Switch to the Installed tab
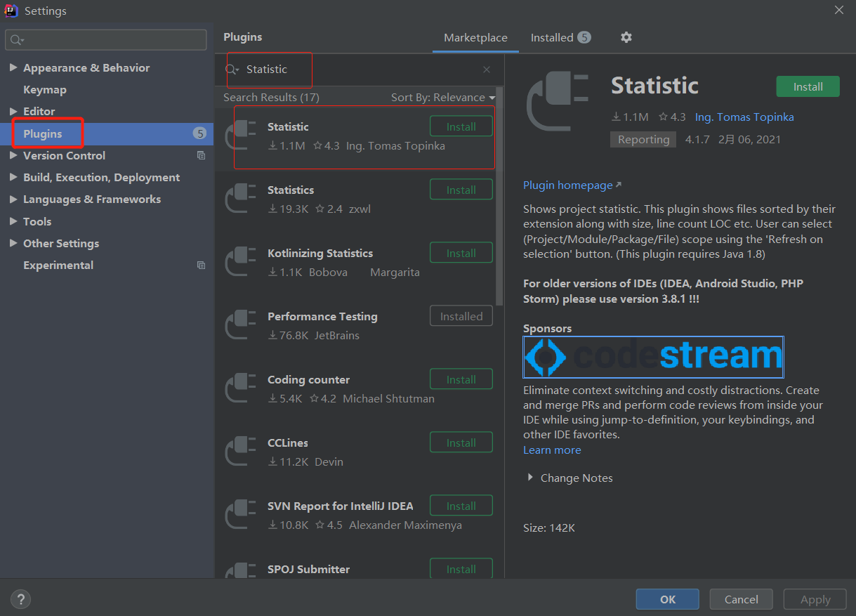The width and height of the screenshot is (856, 616). pyautogui.click(x=560, y=38)
